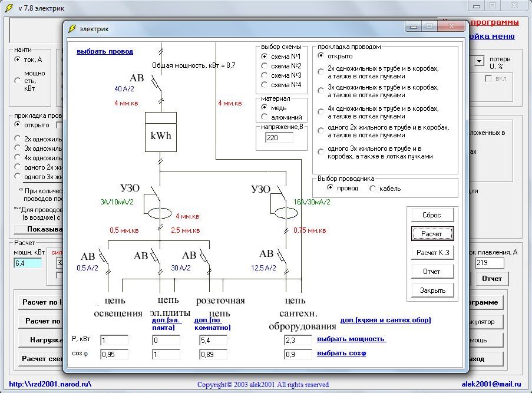
Task: Enable the вкл. checkbox under потери U
Action: [488, 78]
